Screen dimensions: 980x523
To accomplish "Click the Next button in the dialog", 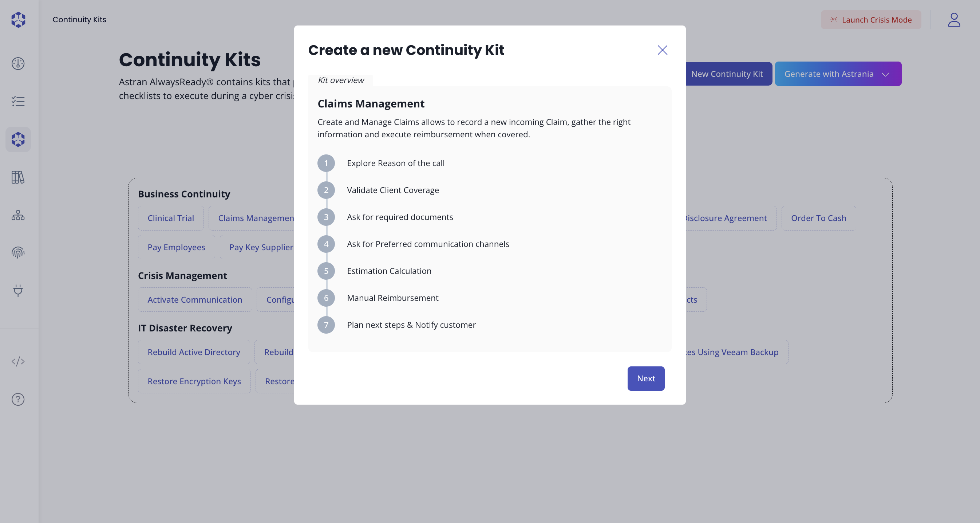I will point(645,378).
